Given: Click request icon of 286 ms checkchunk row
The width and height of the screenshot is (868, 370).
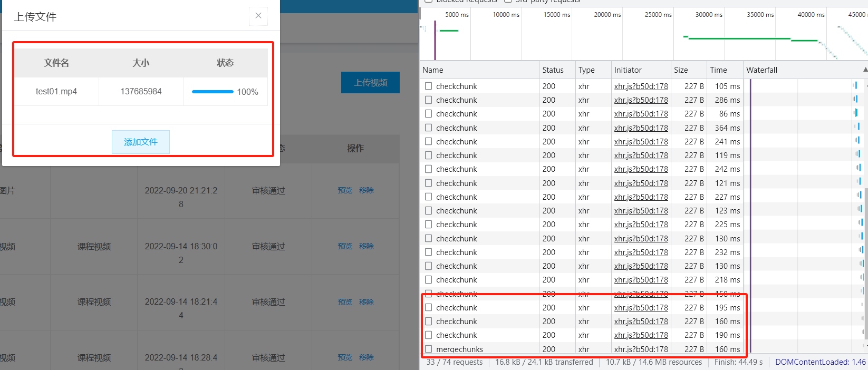Looking at the screenshot, I should (x=429, y=100).
